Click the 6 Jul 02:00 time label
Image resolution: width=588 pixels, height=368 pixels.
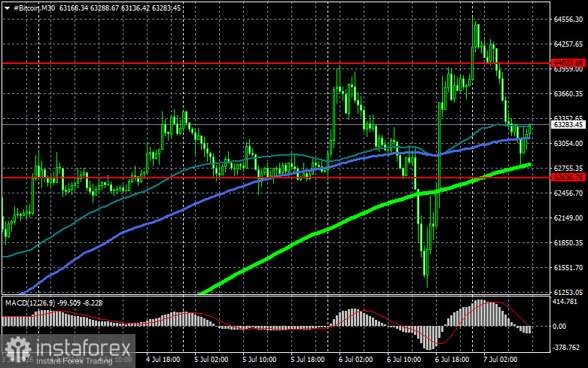pyautogui.click(x=355, y=360)
